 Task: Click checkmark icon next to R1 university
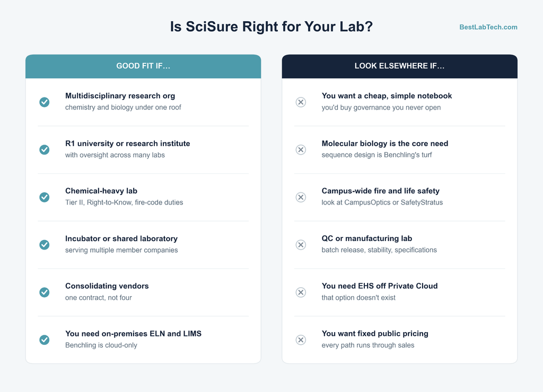(x=45, y=149)
